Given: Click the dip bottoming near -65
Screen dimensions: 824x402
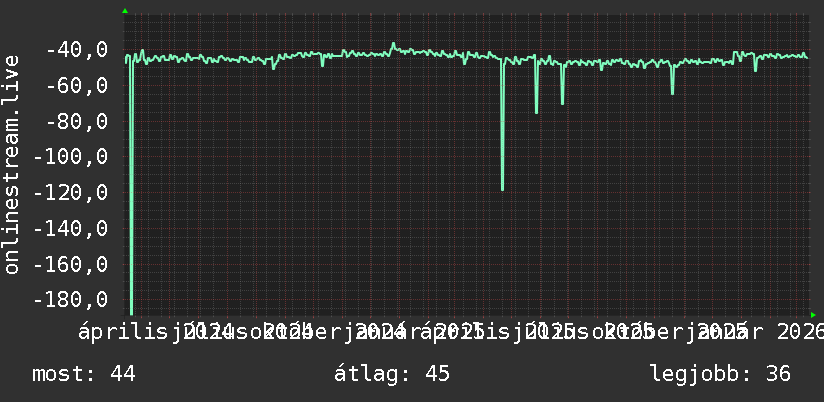Looking at the screenshot, I should 672,92.
